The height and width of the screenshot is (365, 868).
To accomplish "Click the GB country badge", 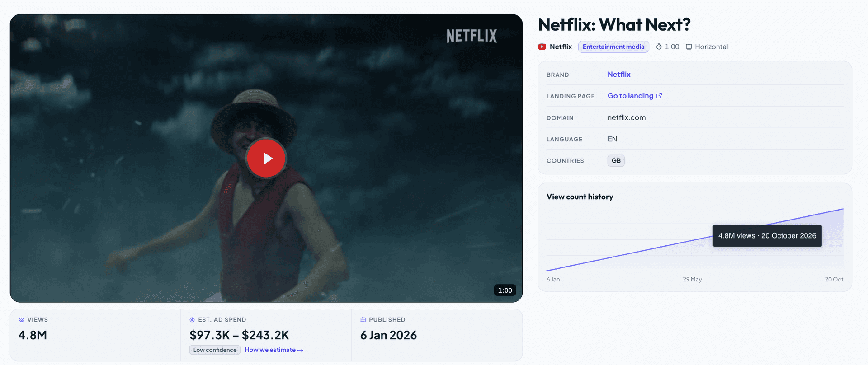I will click(616, 161).
